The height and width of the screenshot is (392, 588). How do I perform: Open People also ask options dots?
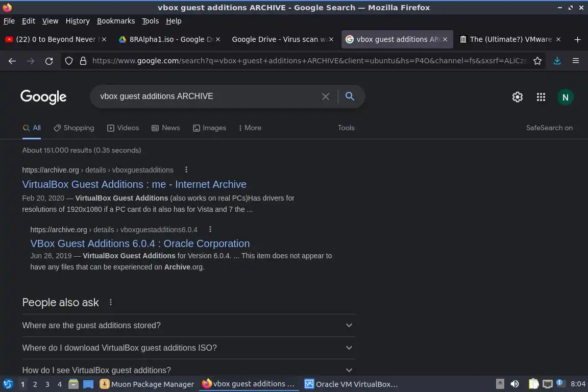[x=110, y=302]
